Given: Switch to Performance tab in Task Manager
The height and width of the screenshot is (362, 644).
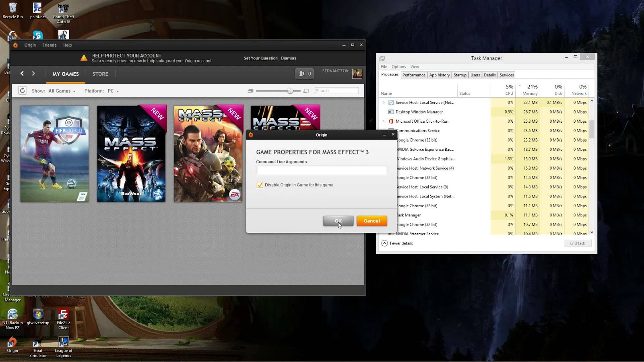Looking at the screenshot, I should point(414,75).
